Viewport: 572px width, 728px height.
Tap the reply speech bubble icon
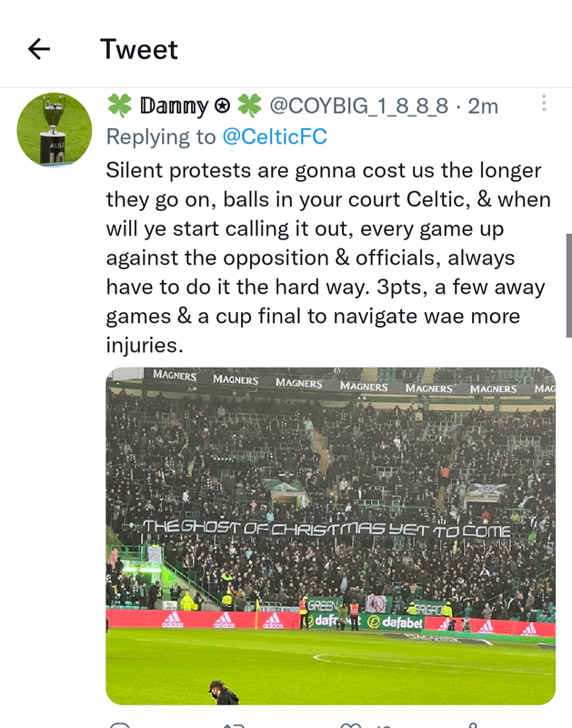pyautogui.click(x=120, y=725)
